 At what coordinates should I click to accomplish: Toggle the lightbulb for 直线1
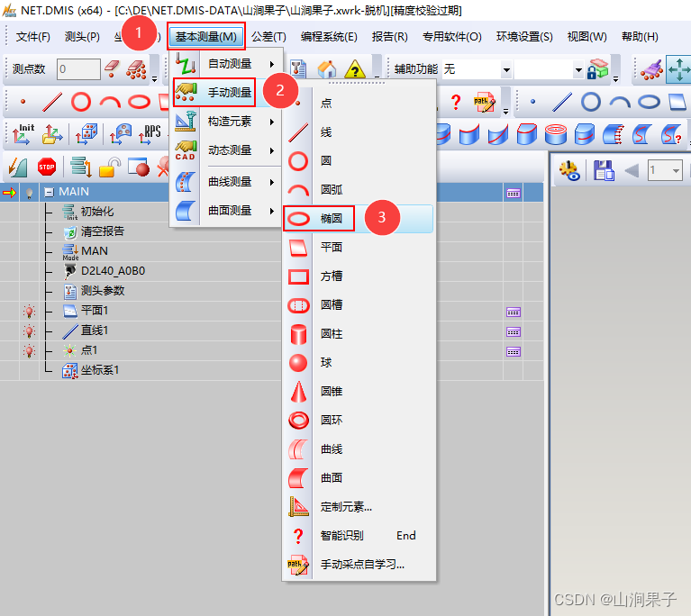point(29,331)
